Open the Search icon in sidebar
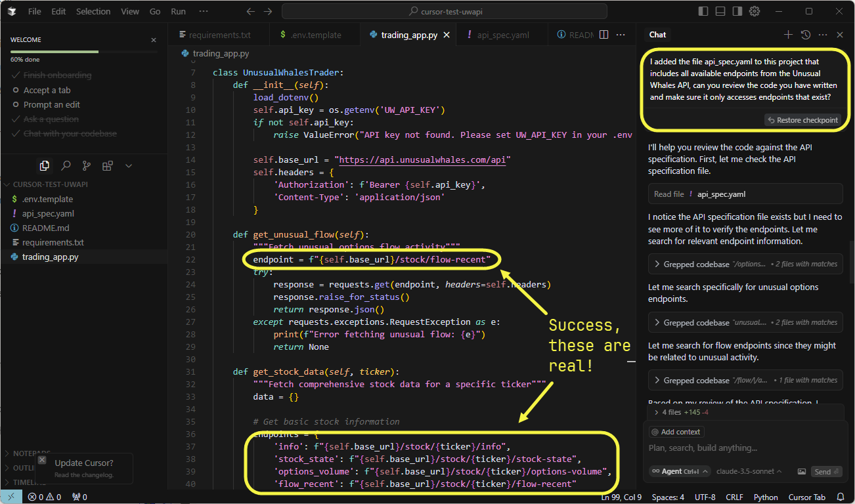This screenshot has width=855, height=504. click(66, 165)
